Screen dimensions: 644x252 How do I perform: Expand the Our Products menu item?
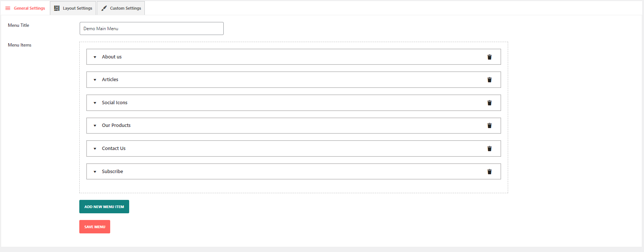pyautogui.click(x=95, y=125)
